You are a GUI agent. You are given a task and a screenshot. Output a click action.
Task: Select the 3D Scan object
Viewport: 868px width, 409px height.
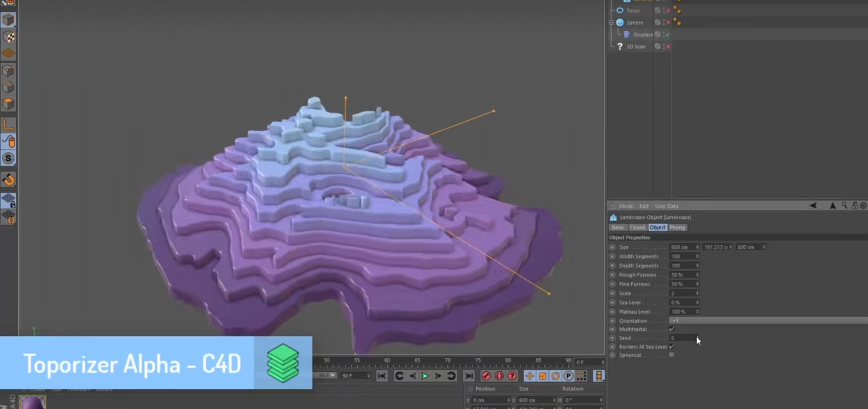(636, 47)
